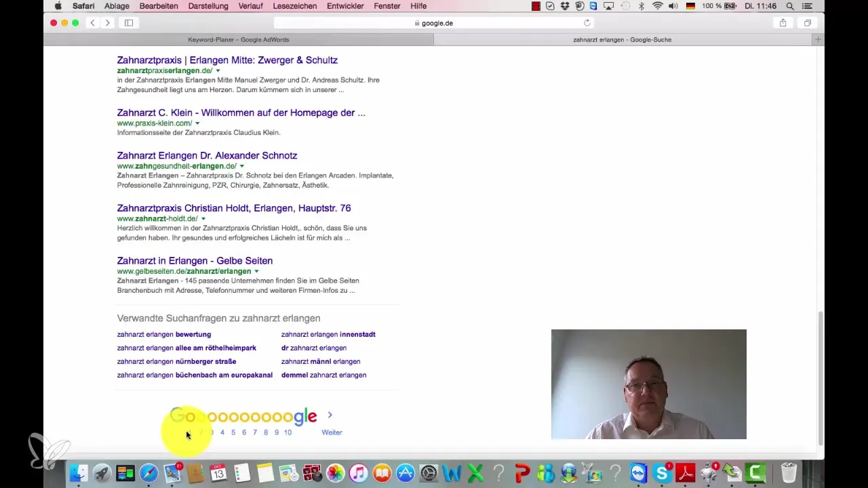Viewport: 868px width, 488px height.
Task: Open Zahnarzt C. Klein homepage result
Action: (x=241, y=113)
